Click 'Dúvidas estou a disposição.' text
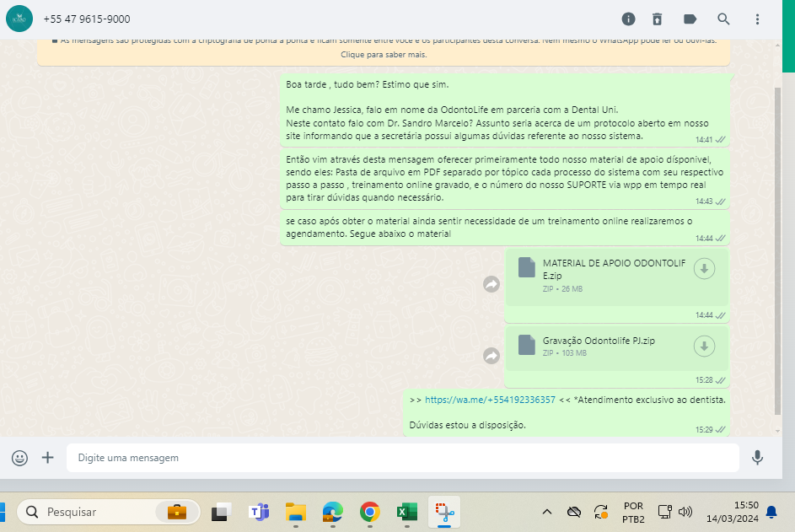Screen dimensions: 795x532 [x=467, y=425]
